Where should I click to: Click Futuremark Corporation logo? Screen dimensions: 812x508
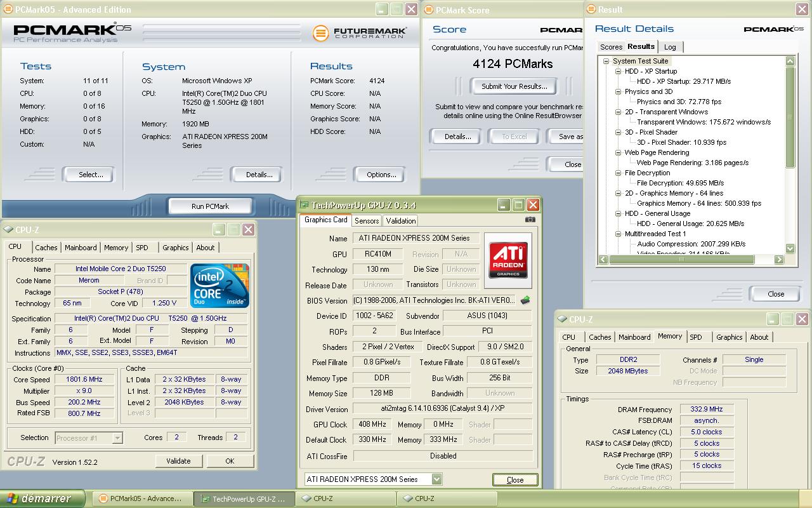358,33
